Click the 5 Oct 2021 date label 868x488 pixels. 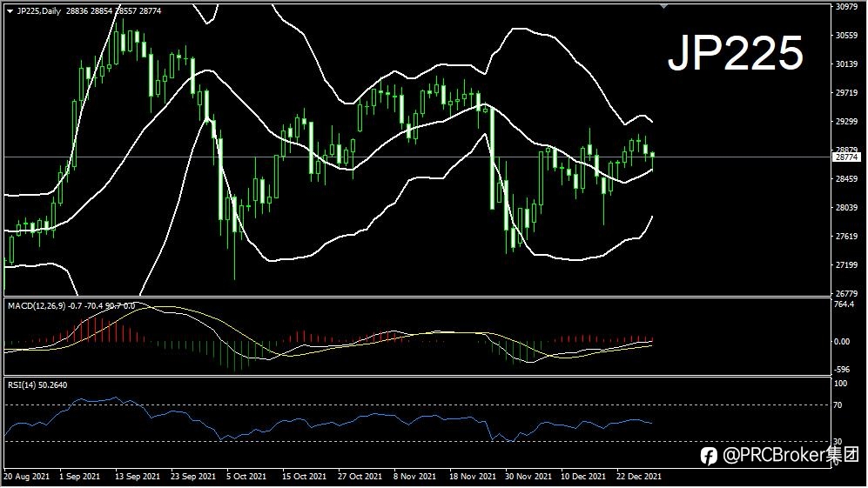[246, 477]
